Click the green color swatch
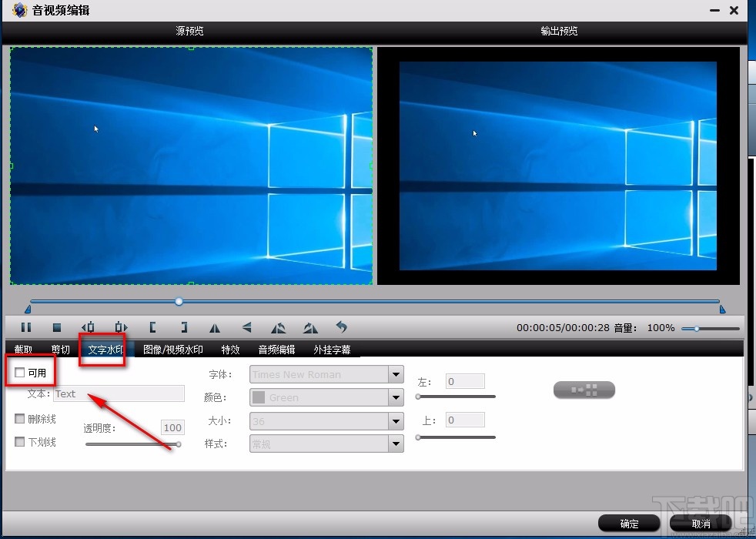The image size is (756, 539). point(259,398)
